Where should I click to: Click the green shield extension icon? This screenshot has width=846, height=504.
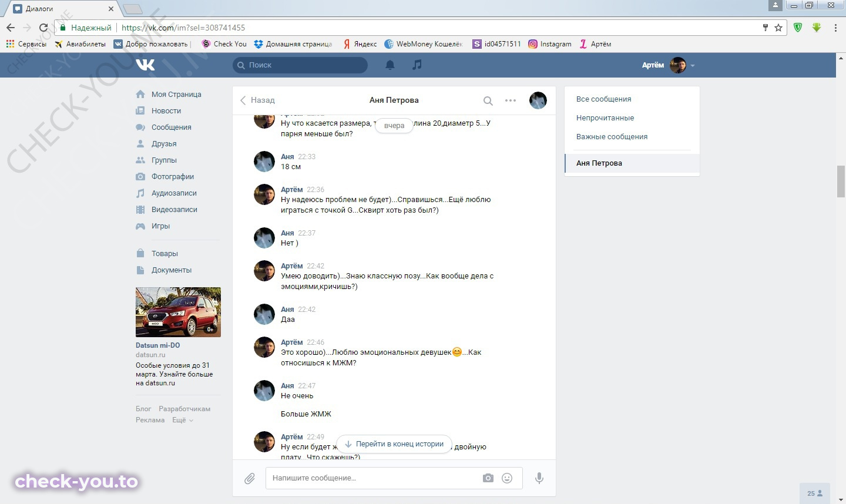(798, 28)
